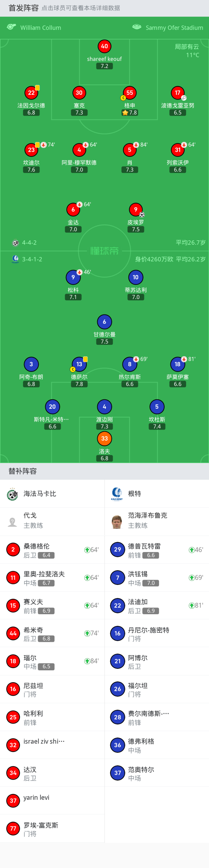View coach 范海泽布鲁克 photo

(117, 521)
